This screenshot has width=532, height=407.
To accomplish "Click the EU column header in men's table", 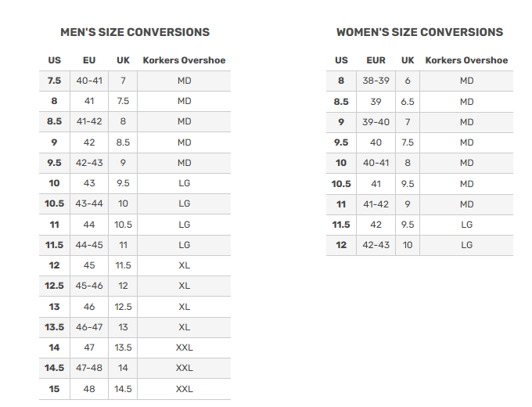I will 89,60.
